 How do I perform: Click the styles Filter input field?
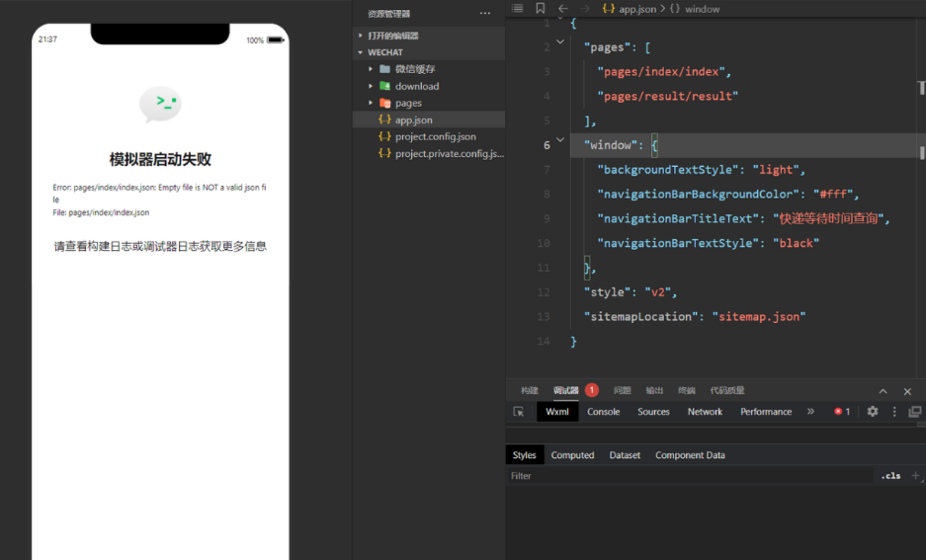click(x=689, y=476)
